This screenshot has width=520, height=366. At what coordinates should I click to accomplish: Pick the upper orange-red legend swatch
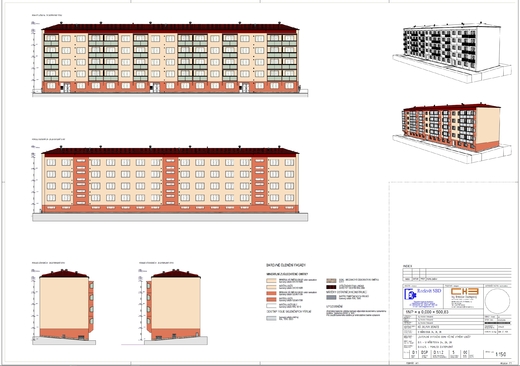tap(271, 293)
